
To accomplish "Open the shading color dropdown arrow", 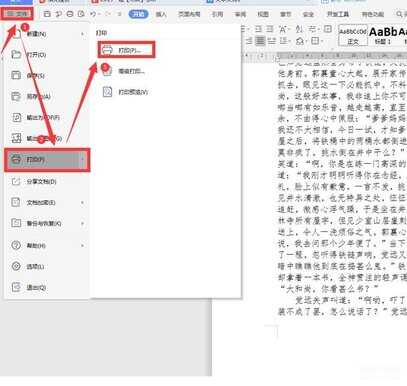I will (306, 41).
